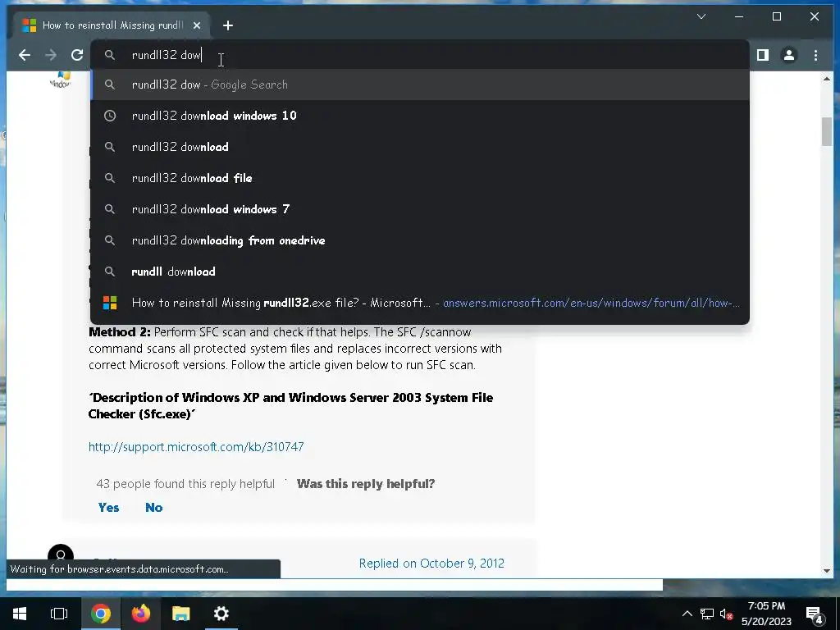Image resolution: width=840 pixels, height=630 pixels.
Task: Open the support.microsoft.com/kb/310747 link
Action: 196,447
